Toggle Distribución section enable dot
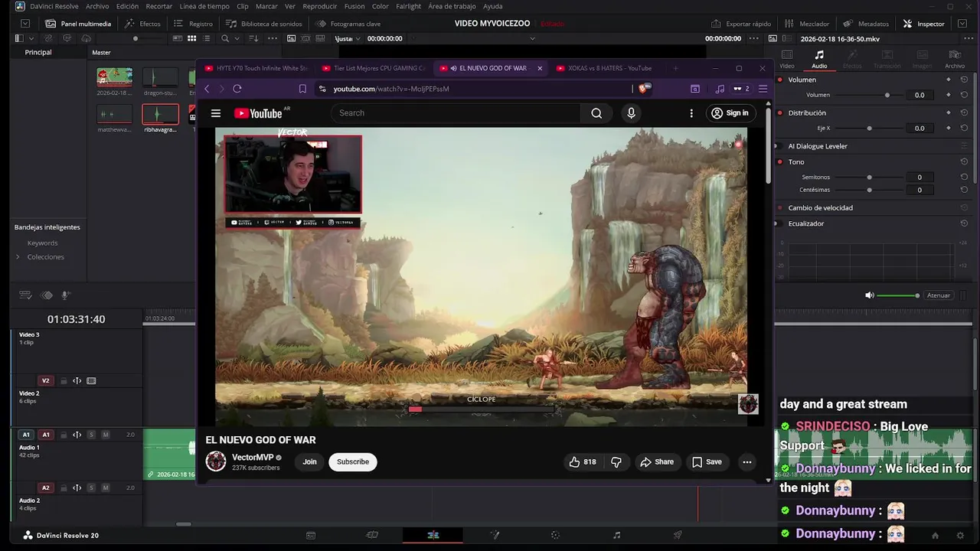This screenshot has width=980, height=551. pos(780,112)
